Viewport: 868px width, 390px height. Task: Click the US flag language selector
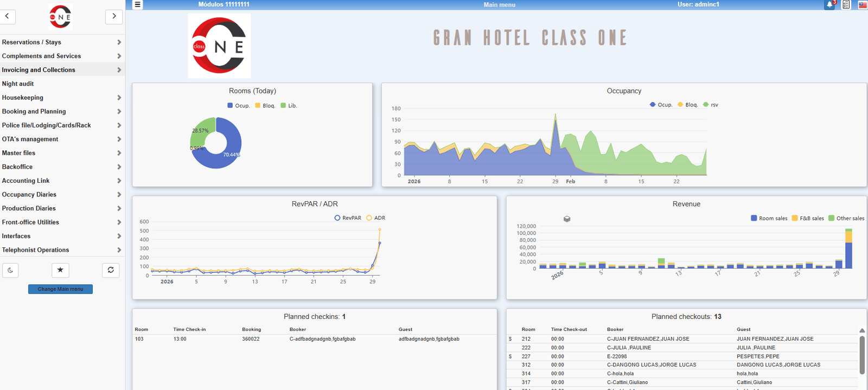point(863,5)
